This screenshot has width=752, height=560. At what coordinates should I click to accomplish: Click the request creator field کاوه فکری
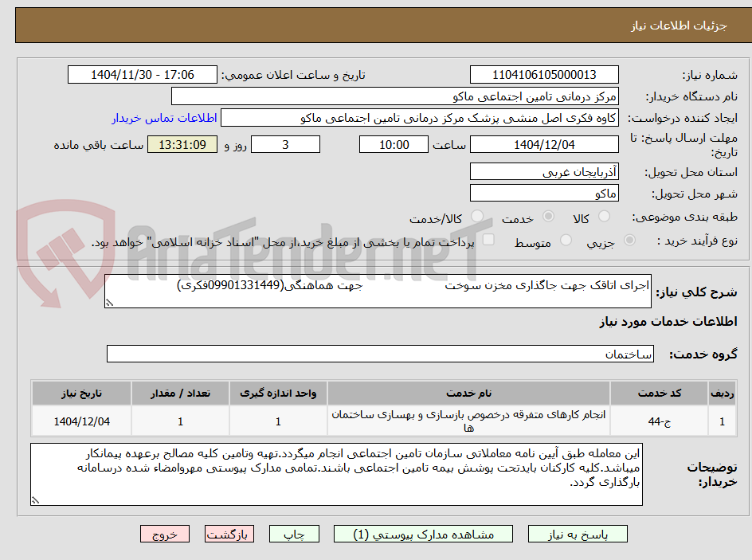click(x=420, y=118)
